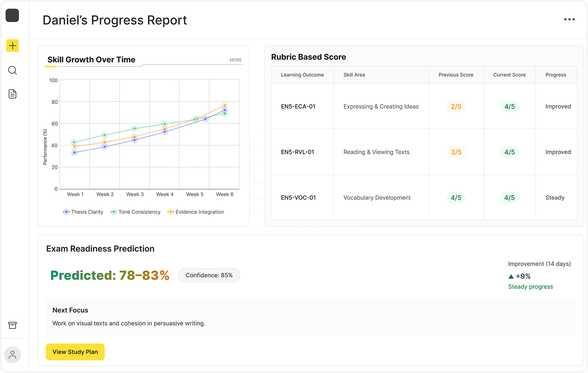Click the dark app logo square
Image resolution: width=588 pixels, height=373 pixels.
[x=13, y=15]
